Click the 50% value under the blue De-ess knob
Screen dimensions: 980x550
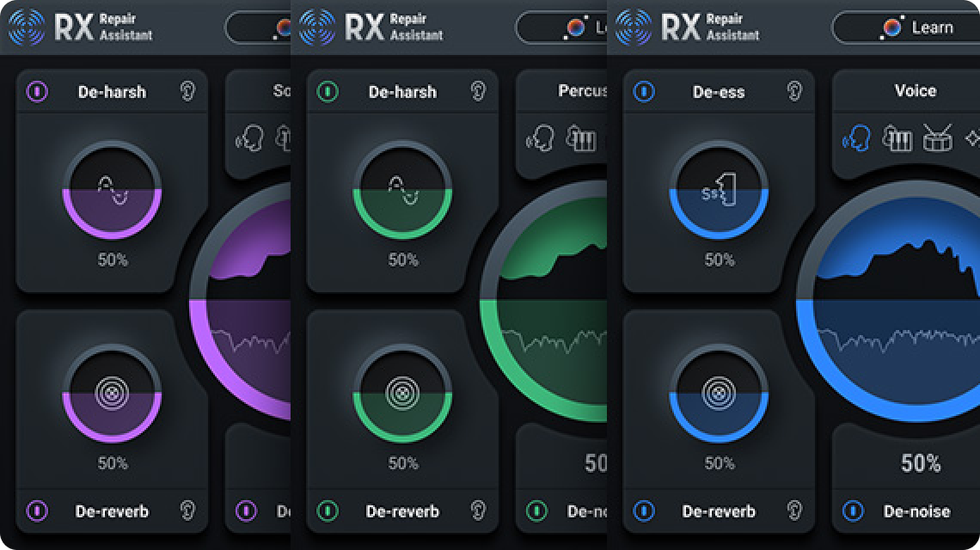pyautogui.click(x=720, y=260)
